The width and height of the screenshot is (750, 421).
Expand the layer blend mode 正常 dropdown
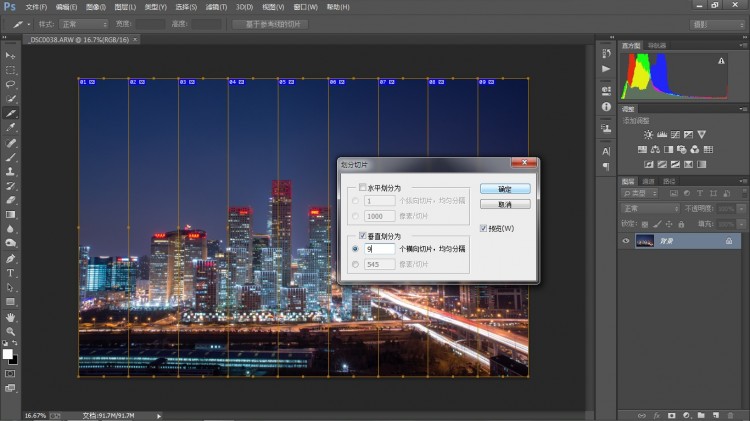[x=650, y=208]
